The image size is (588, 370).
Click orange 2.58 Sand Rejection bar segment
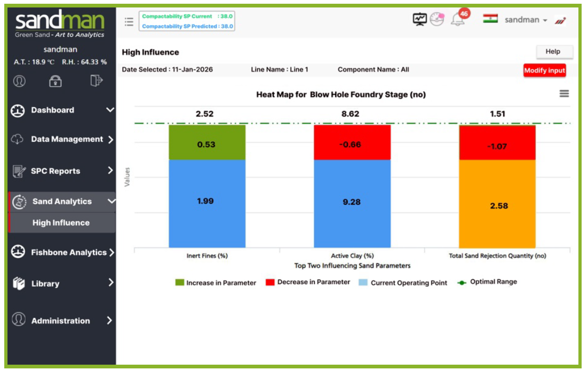click(497, 204)
